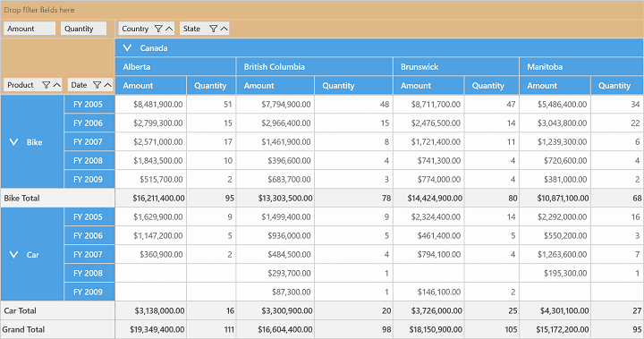Click the cell showing $8,711,700.00
The image size is (644, 339).
pos(428,105)
